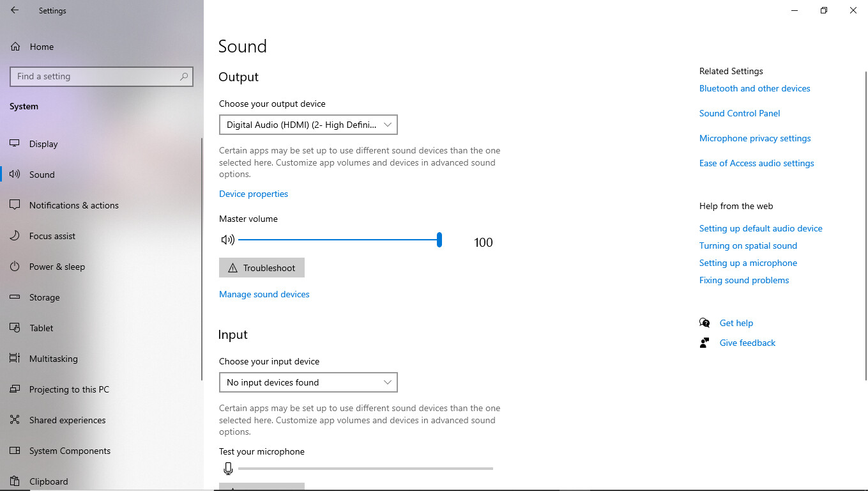Open Device properties link
This screenshot has height=491, width=868.
tap(254, 194)
